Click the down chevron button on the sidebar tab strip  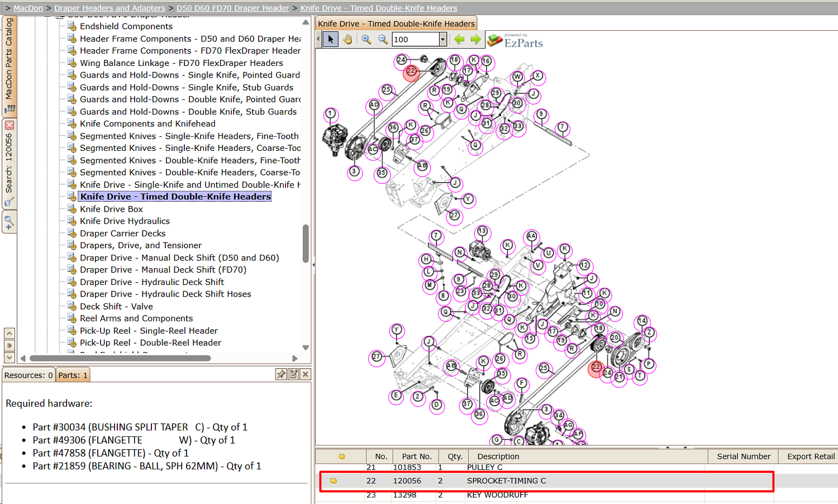(9, 357)
